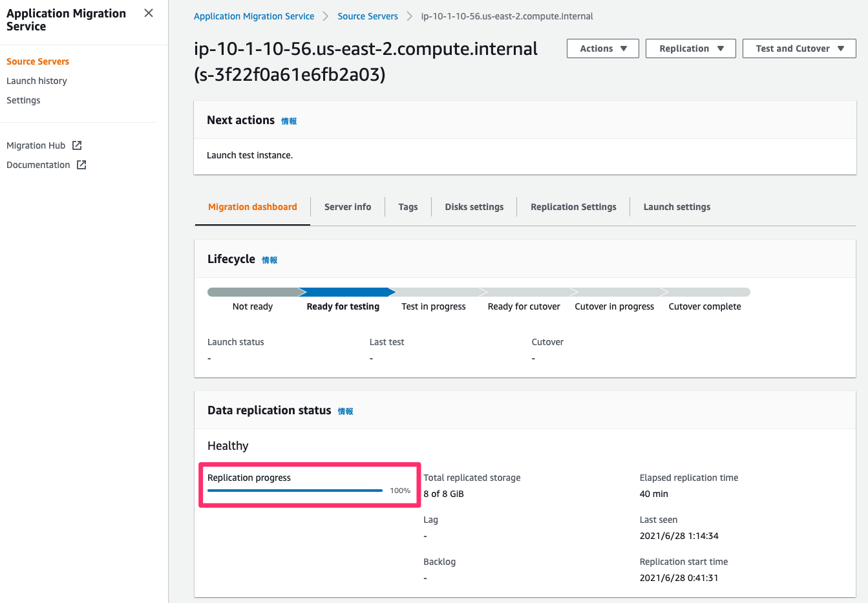Open the Documentation link

[38, 165]
